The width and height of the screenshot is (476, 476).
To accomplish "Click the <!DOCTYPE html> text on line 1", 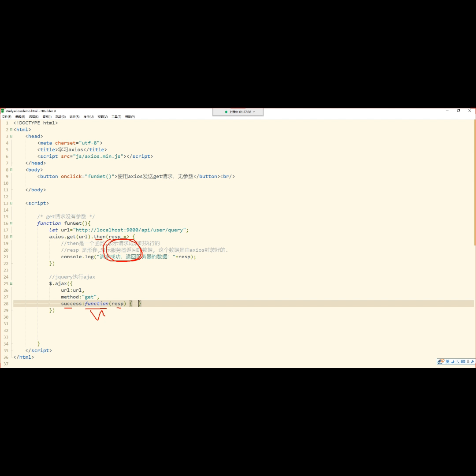I will click(x=36, y=123).
